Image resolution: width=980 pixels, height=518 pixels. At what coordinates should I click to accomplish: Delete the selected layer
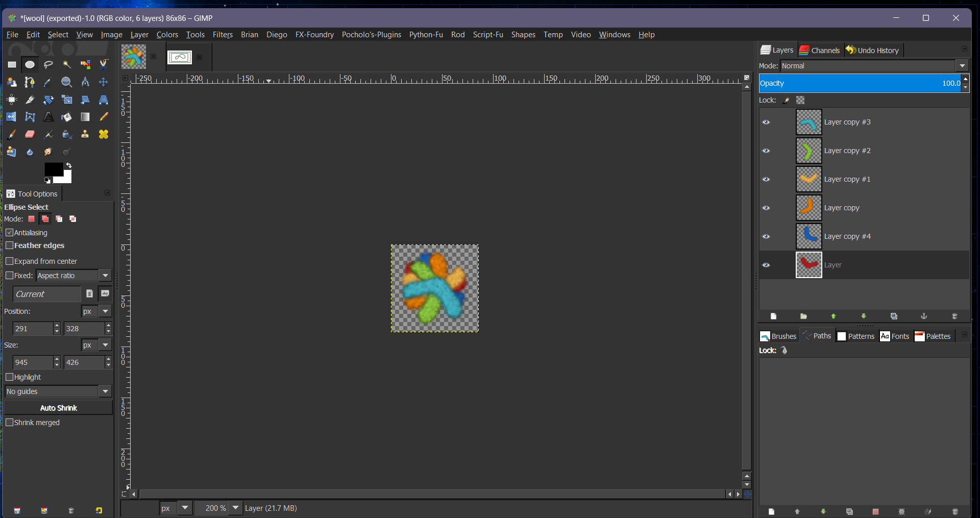click(x=954, y=316)
